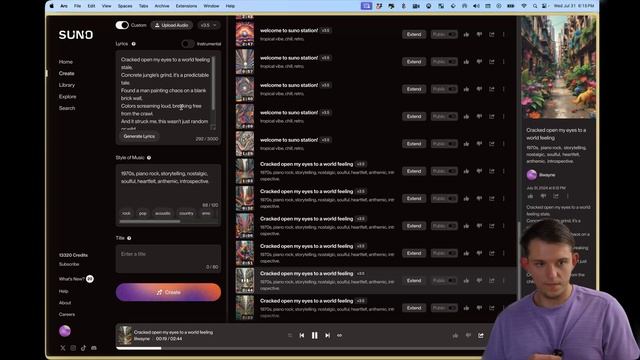Open more options in right details panel
The height and width of the screenshot is (360, 640).
point(568,196)
